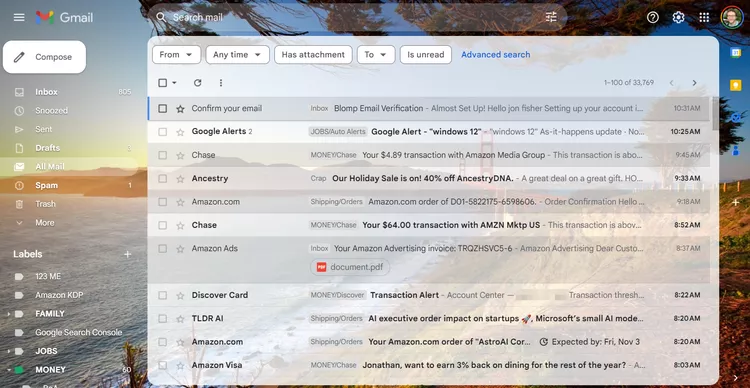750x388 pixels.
Task: Expand the More folders list
Action: click(44, 223)
